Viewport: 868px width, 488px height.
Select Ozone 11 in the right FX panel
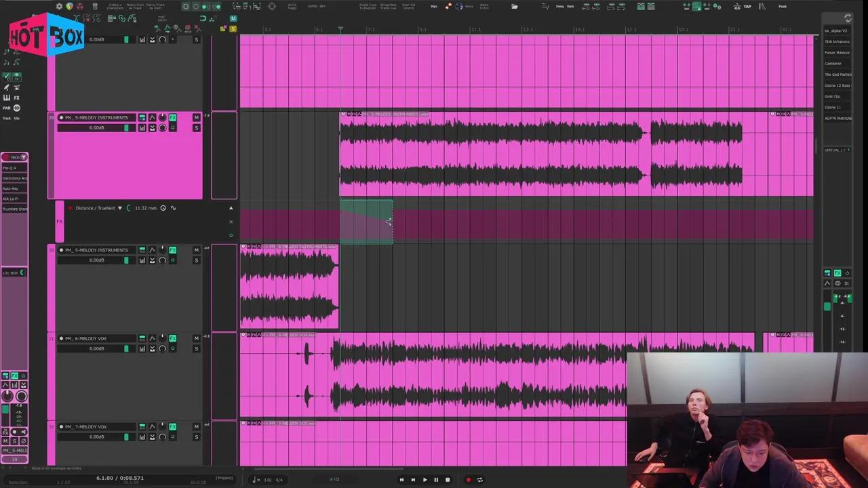click(835, 107)
